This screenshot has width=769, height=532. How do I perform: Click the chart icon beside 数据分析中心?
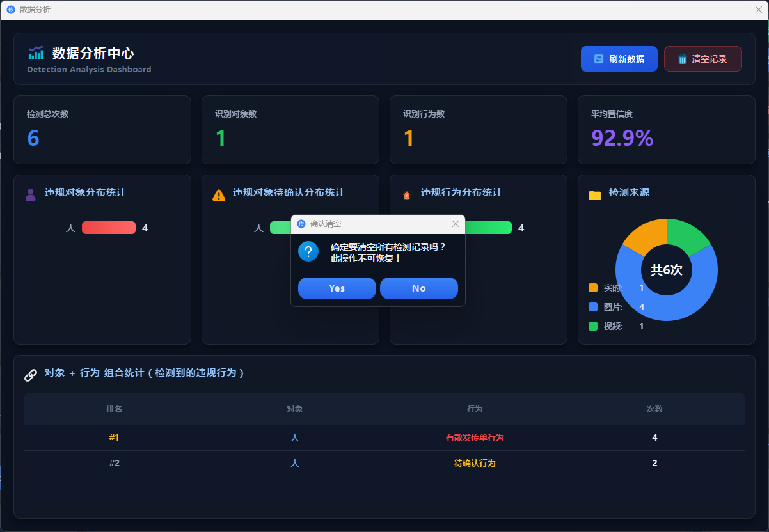pos(36,53)
